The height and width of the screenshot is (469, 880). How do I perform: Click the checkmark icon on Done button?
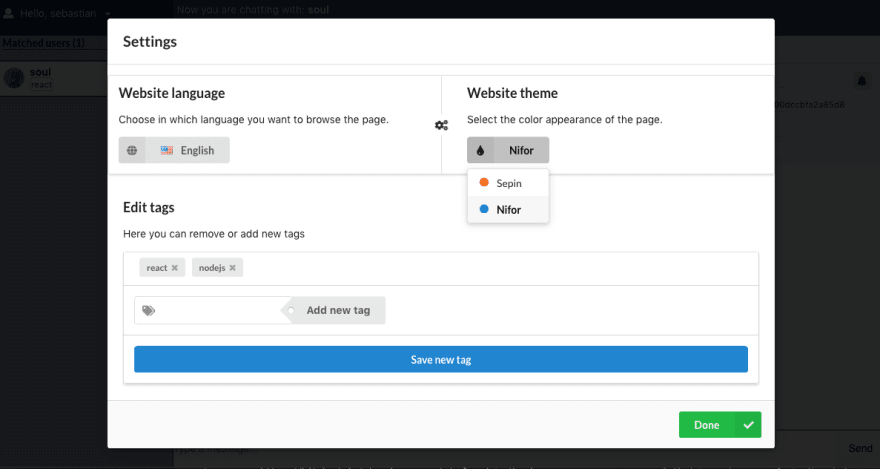click(748, 425)
